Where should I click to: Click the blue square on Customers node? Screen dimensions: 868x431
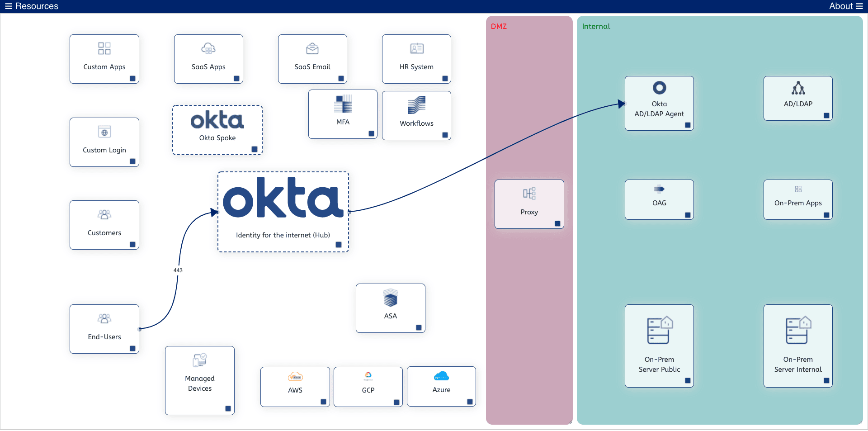(133, 244)
